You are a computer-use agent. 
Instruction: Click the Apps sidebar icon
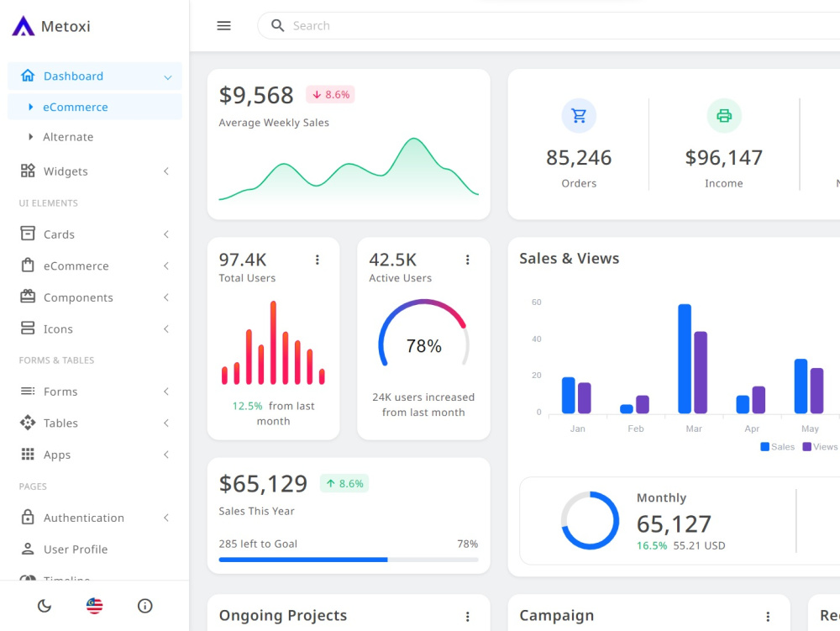26,454
